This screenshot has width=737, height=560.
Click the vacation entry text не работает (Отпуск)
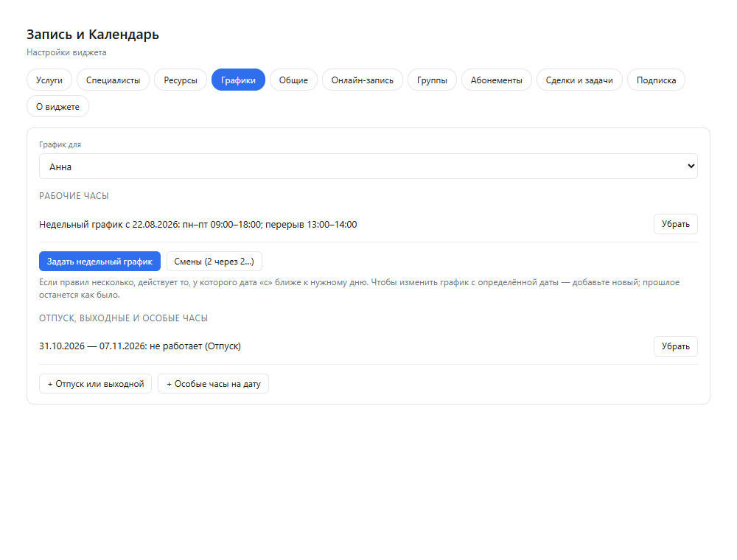coord(195,346)
